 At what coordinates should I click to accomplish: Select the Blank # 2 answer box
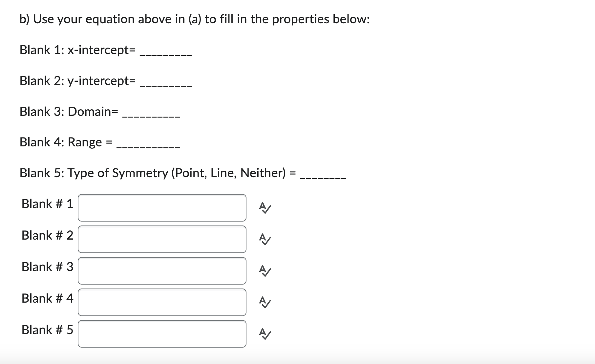tap(162, 239)
